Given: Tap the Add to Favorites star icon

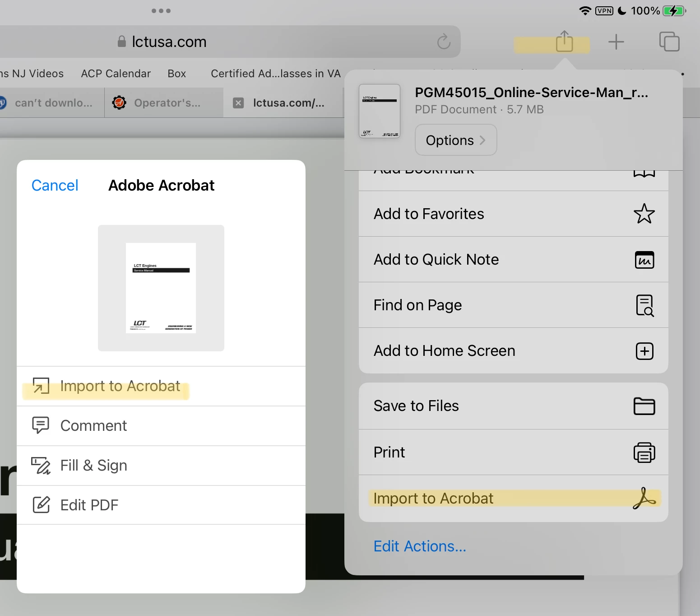Looking at the screenshot, I should coord(644,214).
